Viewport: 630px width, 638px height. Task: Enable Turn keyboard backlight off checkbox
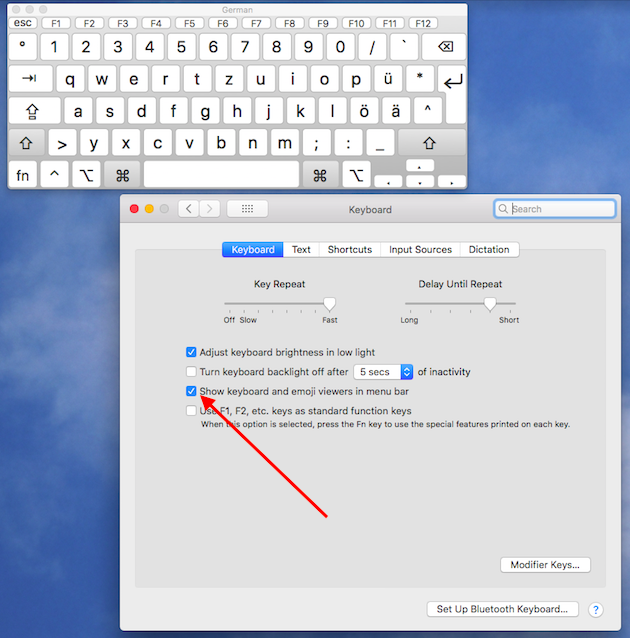pyautogui.click(x=191, y=372)
